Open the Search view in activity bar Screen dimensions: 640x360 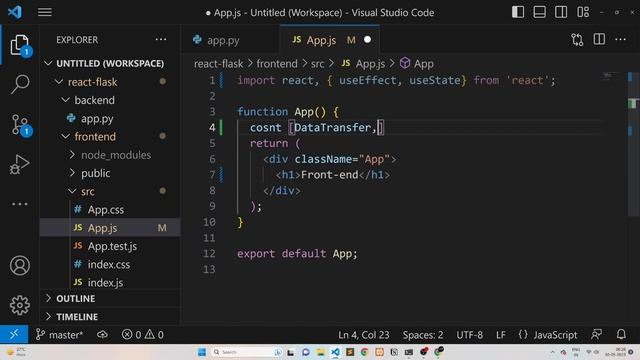point(20,84)
